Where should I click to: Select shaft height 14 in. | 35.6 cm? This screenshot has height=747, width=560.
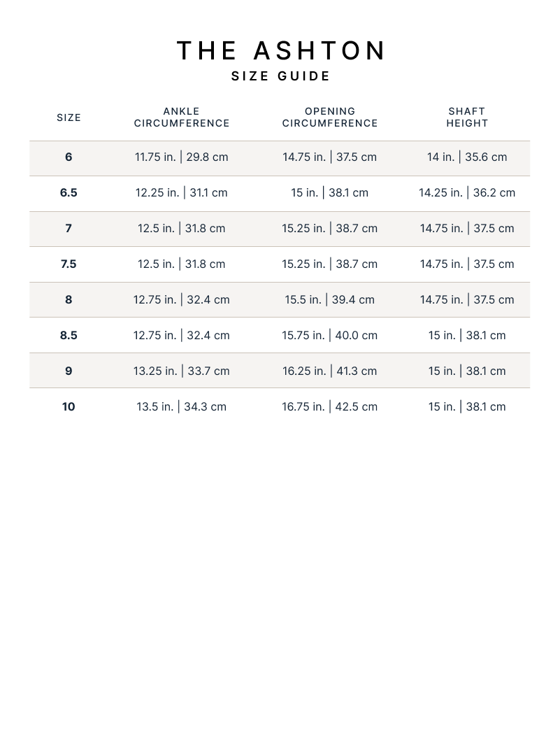click(x=467, y=157)
